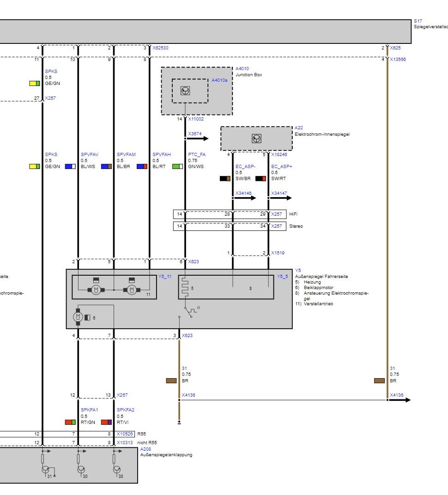Click the left adjustment motor symbol in Y5_11
Screen dimensions: 448x495
point(96,290)
